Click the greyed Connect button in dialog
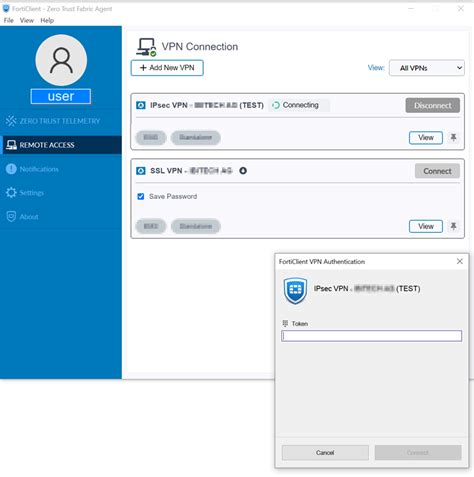The height and width of the screenshot is (477, 474). point(418,453)
